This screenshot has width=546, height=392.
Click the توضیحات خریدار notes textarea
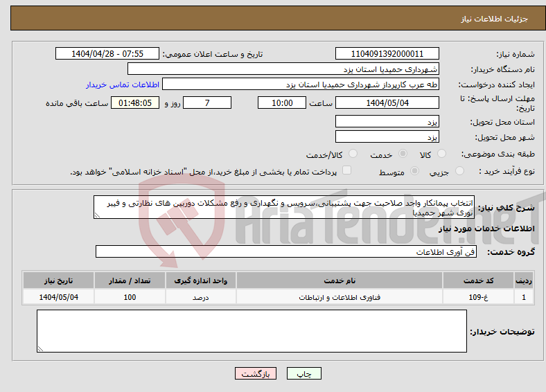tap(252, 331)
